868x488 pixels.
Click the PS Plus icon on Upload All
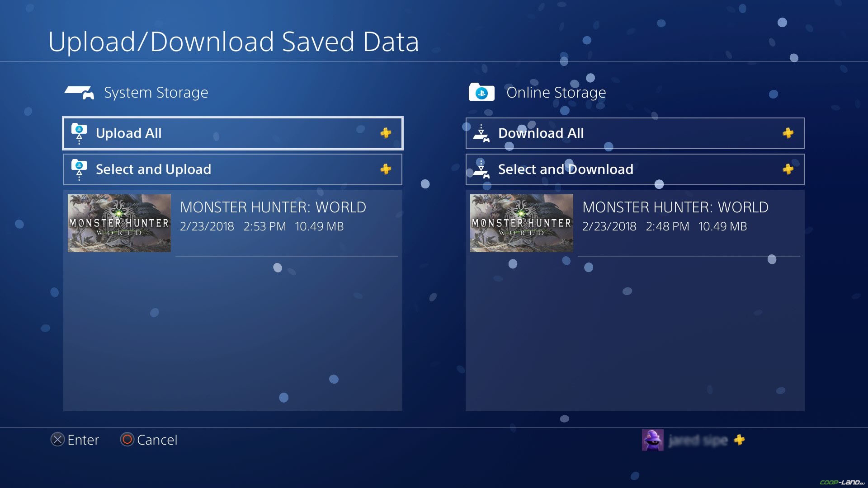click(386, 133)
